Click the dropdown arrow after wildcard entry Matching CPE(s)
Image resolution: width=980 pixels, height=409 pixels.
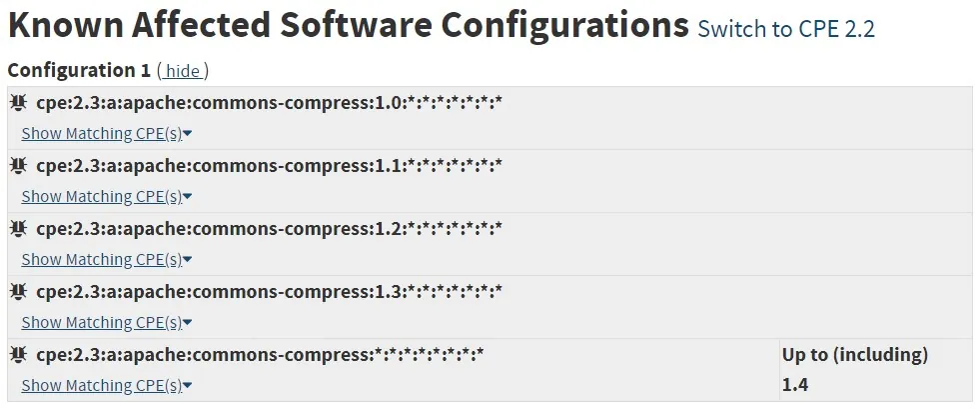tap(188, 386)
